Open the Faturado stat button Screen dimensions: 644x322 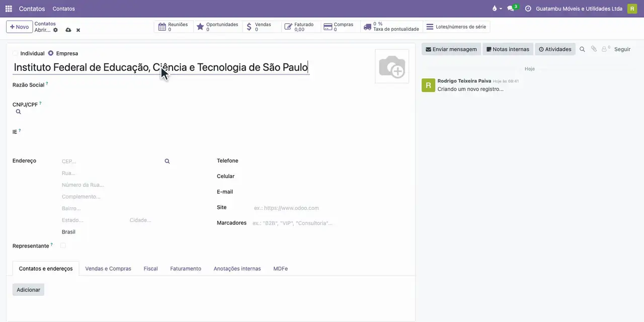[301, 27]
